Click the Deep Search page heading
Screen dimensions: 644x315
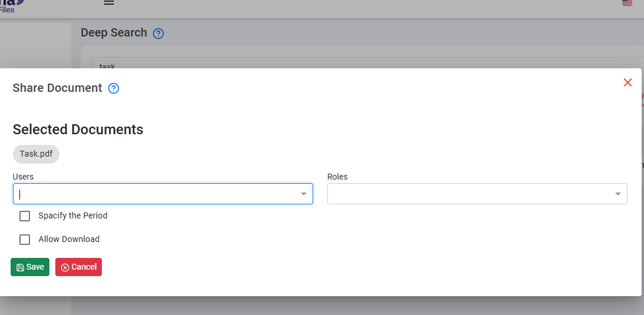[x=114, y=33]
